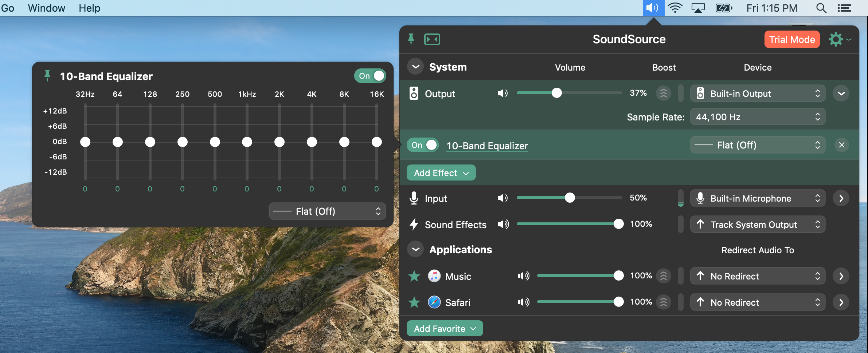Click the 32Hz equalizer band knob

[x=85, y=142]
